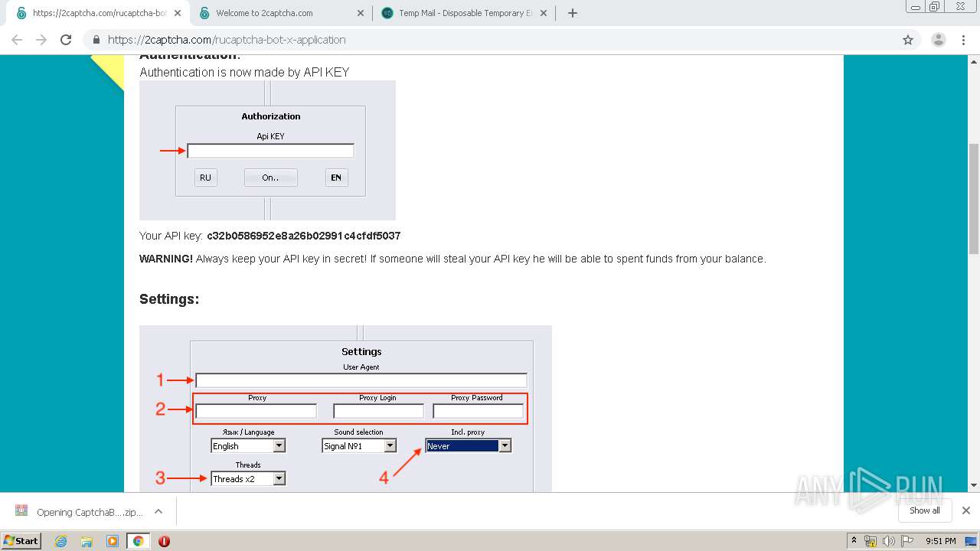Open the English language dropdown in Settings image
The image size is (980, 551).
click(248, 445)
